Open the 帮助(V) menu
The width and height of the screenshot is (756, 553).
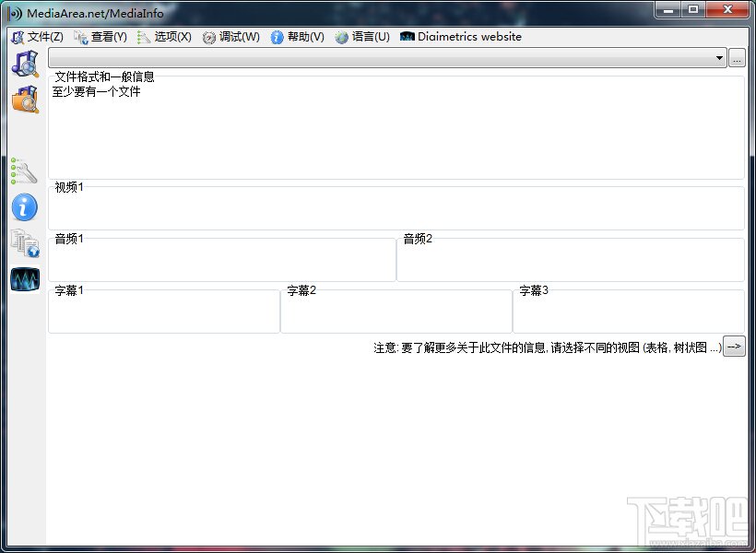point(298,37)
